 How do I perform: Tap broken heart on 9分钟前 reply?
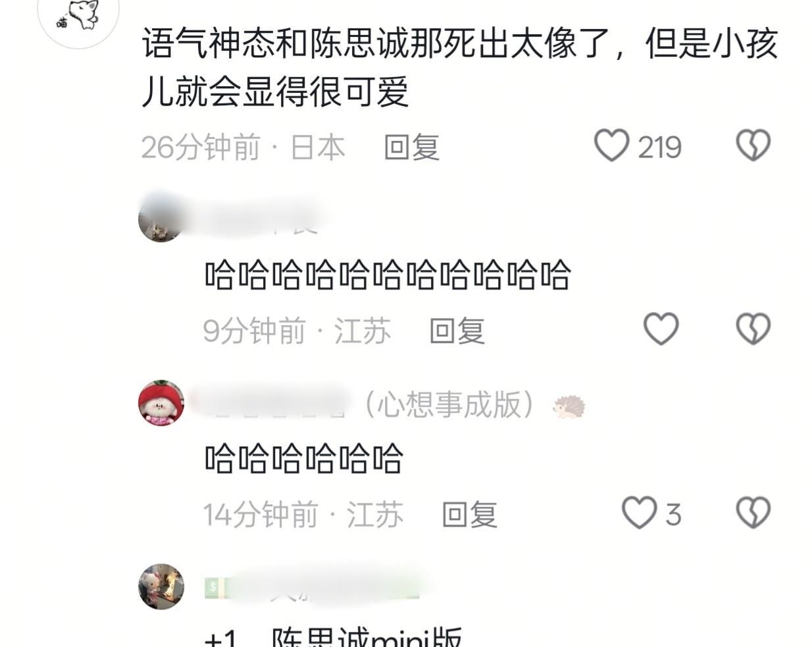click(x=753, y=329)
